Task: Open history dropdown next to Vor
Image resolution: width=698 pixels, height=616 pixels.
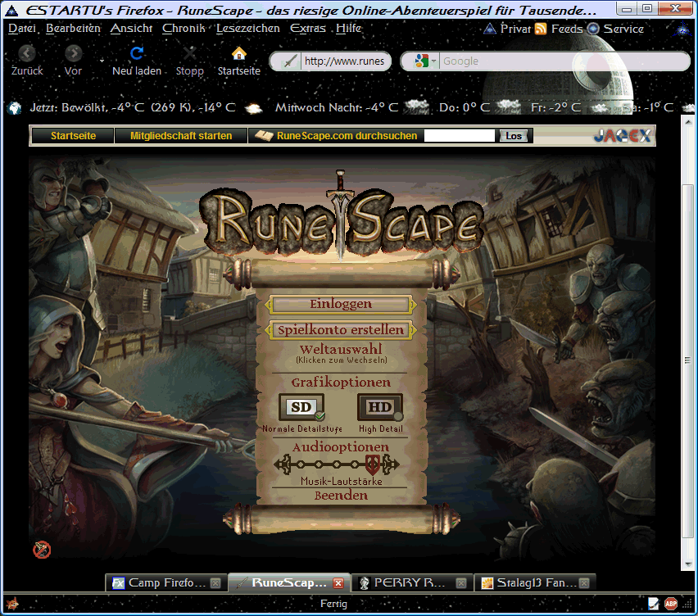Action: (102, 61)
